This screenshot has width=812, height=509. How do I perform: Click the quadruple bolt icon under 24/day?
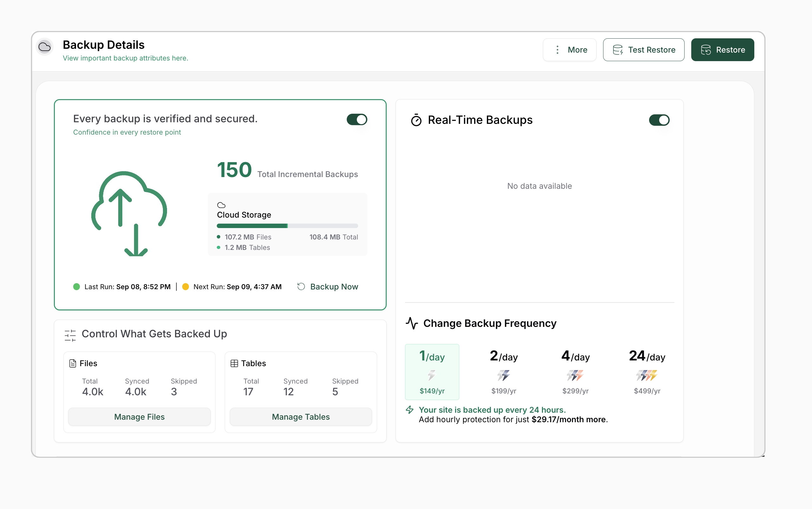pyautogui.click(x=647, y=375)
